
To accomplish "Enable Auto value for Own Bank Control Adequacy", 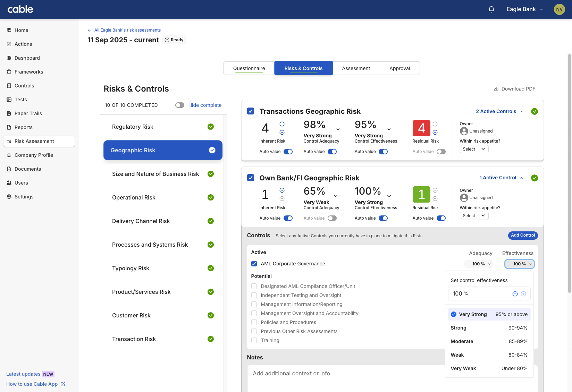I will (x=332, y=218).
